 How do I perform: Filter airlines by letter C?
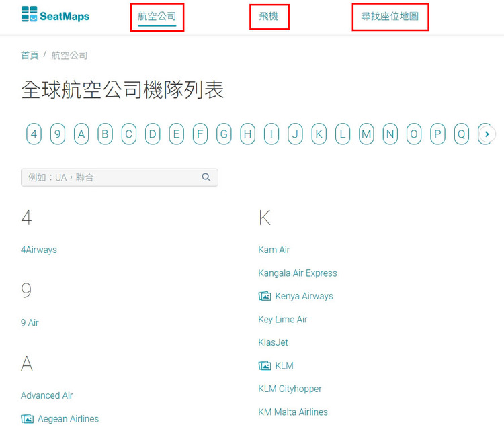click(129, 134)
